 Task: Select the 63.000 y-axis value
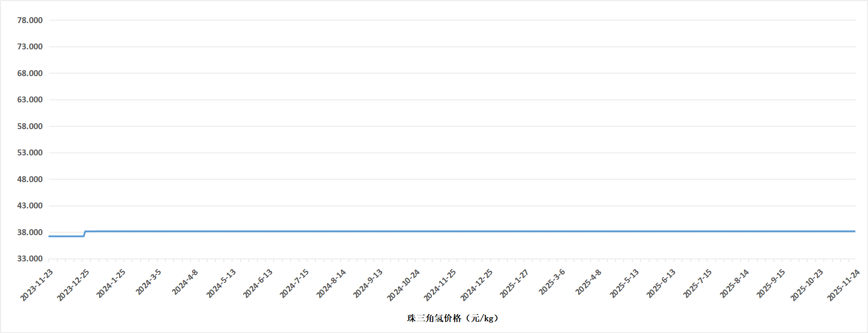pos(30,100)
